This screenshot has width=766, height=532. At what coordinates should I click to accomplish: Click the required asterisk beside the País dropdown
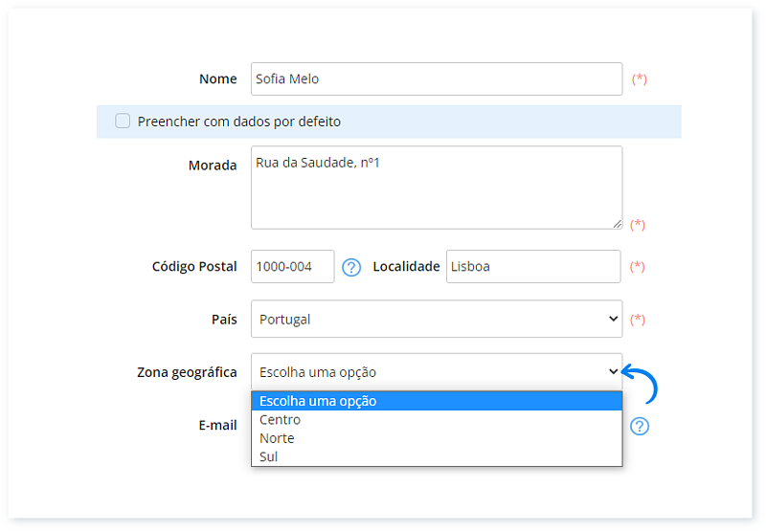[637, 320]
